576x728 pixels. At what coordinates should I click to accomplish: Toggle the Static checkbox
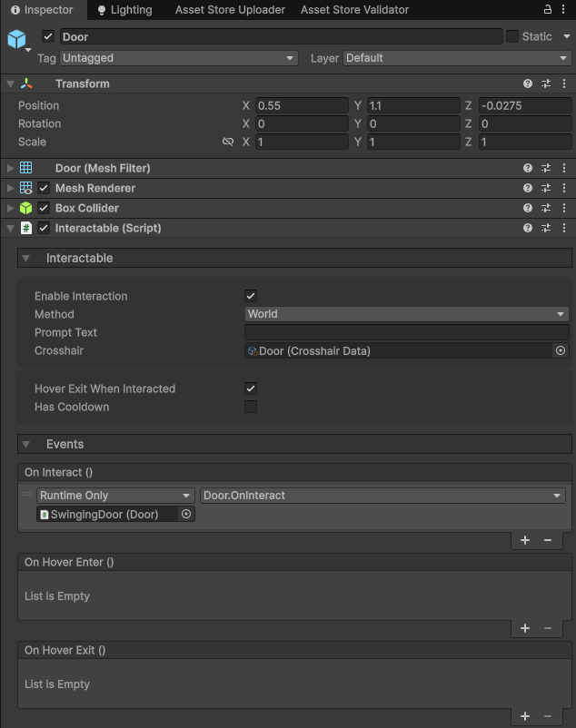tap(512, 36)
